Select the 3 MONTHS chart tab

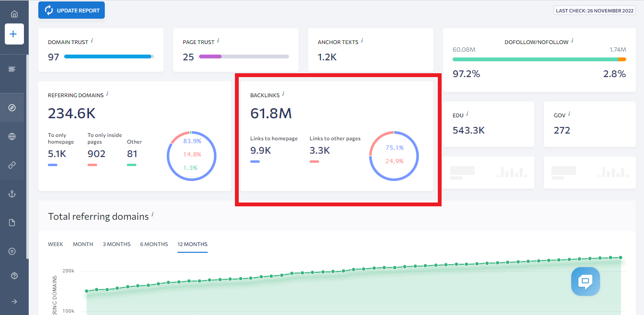pos(117,244)
